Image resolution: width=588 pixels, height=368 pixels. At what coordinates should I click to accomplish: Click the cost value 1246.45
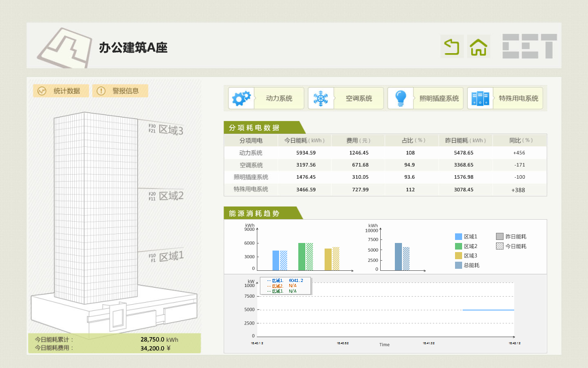pyautogui.click(x=359, y=153)
